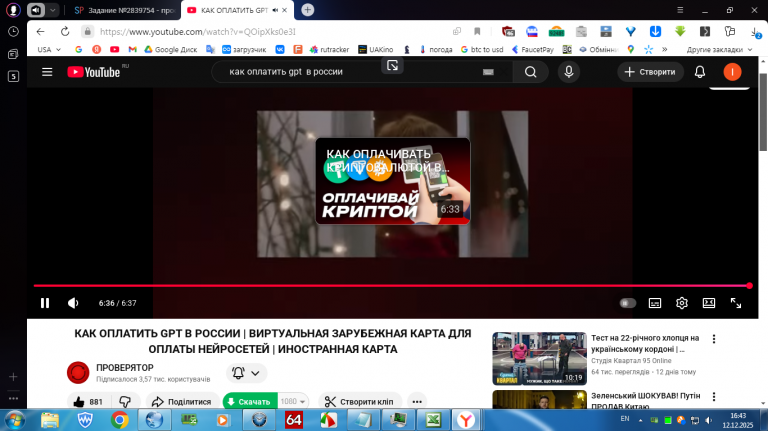Open the UAKino bookmark
Image resolution: width=768 pixels, height=431 pixels.
click(x=376, y=49)
